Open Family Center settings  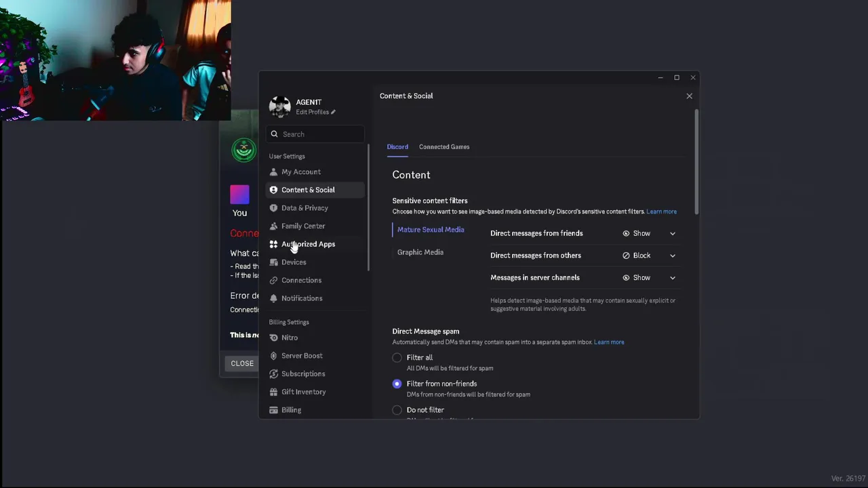click(315, 226)
